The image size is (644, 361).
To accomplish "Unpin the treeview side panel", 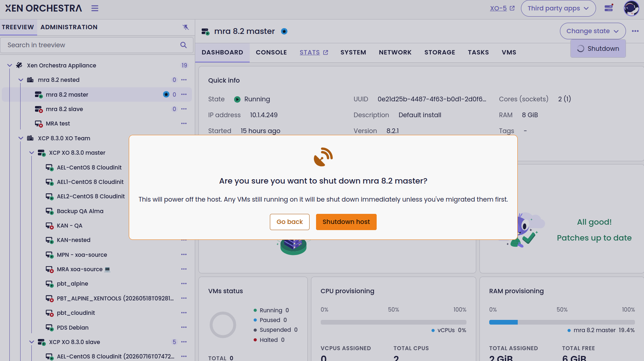I will tap(186, 27).
